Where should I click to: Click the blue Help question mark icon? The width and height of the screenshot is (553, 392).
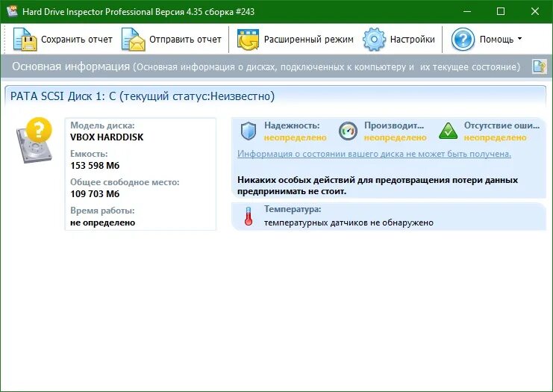(463, 39)
